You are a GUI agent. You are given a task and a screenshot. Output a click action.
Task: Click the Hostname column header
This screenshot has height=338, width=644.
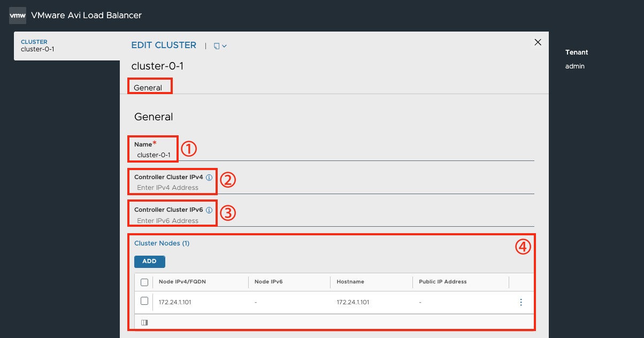point(350,282)
